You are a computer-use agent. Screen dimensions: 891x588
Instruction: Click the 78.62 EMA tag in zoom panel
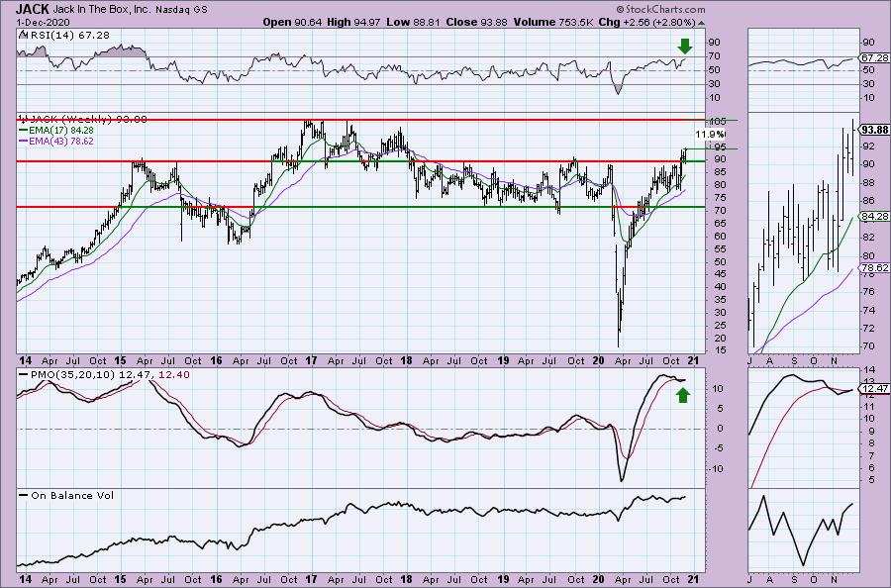pyautogui.click(x=874, y=267)
